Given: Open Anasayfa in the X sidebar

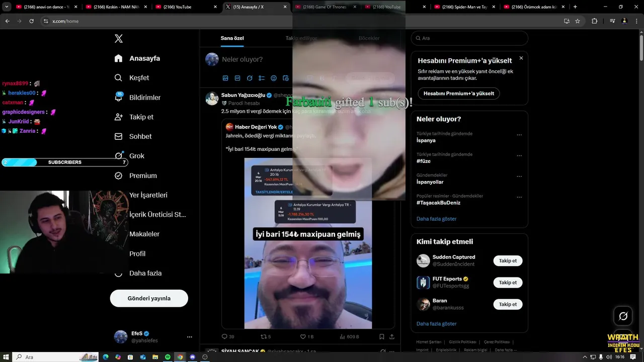Looking at the screenshot, I should click(137, 58).
